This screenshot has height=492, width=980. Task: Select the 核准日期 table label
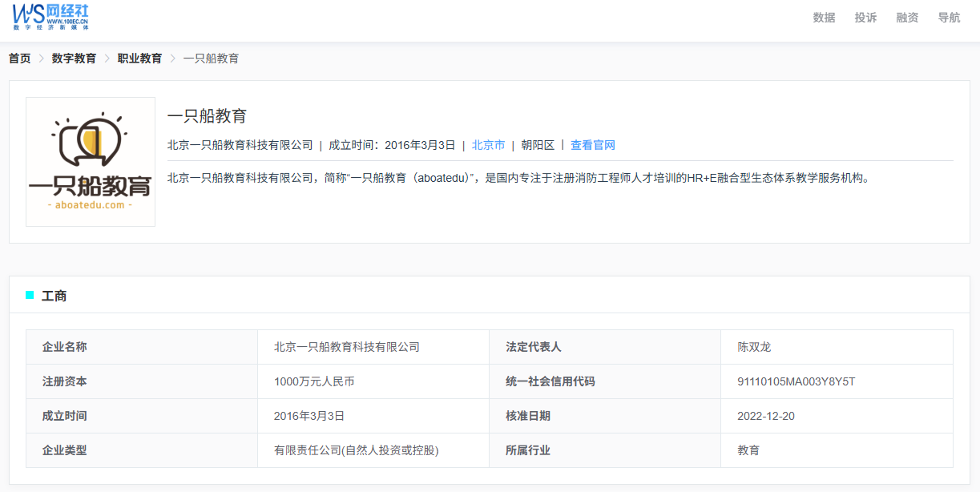tap(528, 416)
